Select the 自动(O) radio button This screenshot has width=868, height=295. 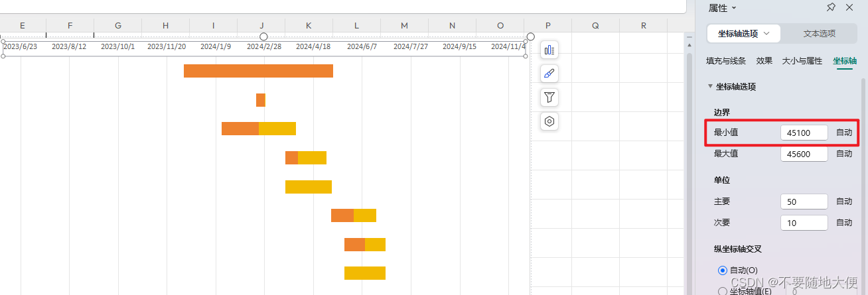(x=723, y=270)
